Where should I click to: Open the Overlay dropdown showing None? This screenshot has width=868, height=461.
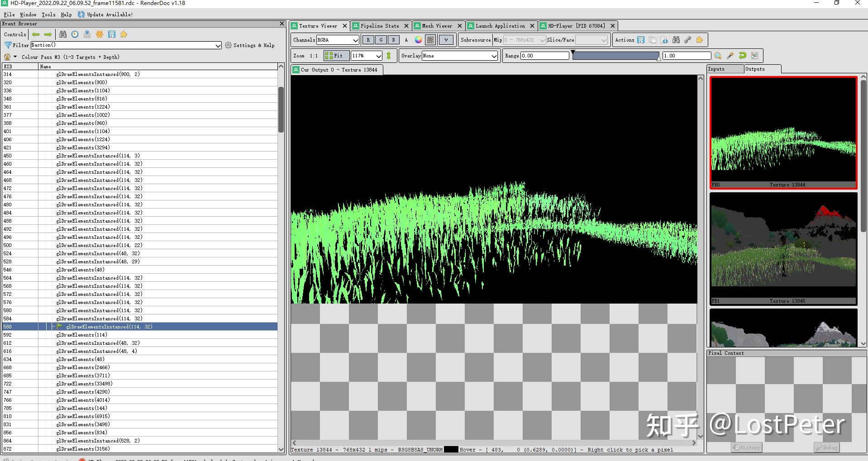coord(459,56)
